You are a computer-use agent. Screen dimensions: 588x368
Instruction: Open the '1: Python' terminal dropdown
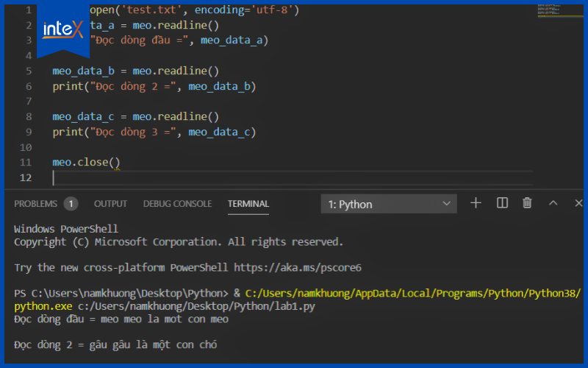(389, 204)
